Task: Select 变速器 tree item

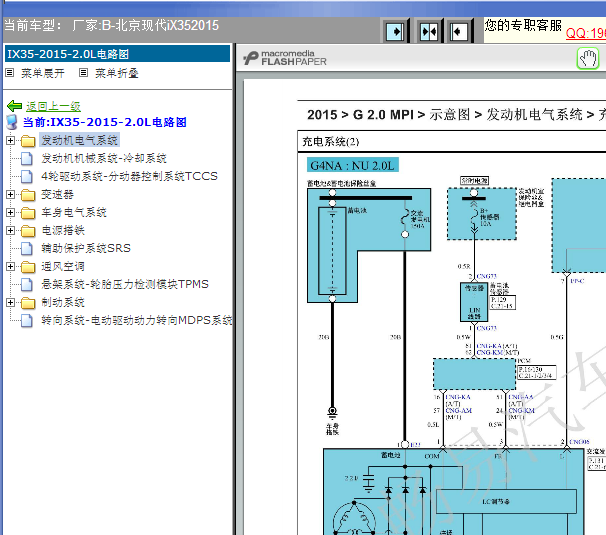Action: pos(57,194)
